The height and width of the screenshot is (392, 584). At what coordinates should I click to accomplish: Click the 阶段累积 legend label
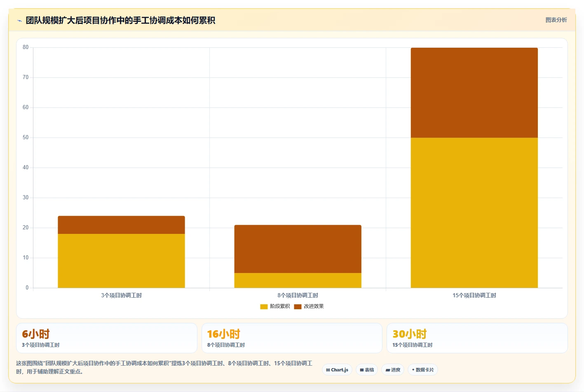click(280, 306)
